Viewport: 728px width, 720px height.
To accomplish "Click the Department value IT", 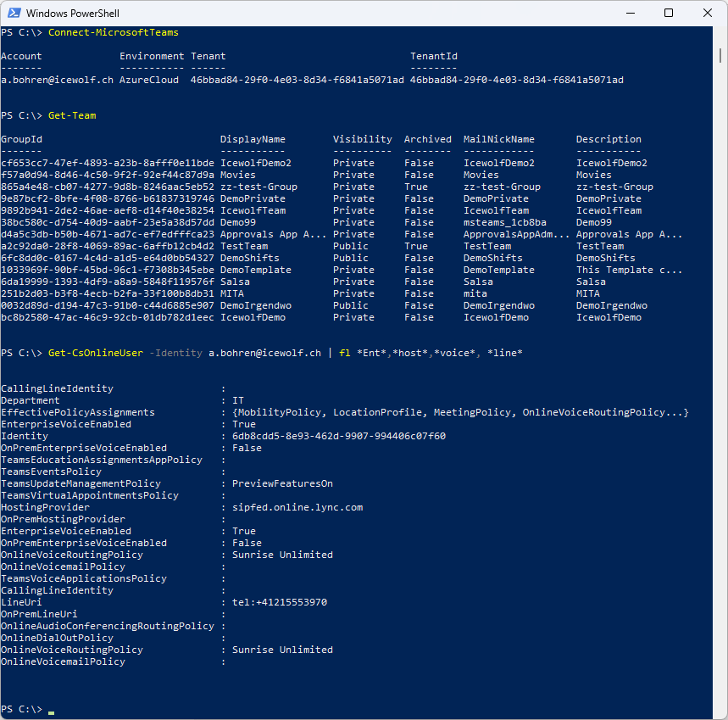I will pos(238,400).
